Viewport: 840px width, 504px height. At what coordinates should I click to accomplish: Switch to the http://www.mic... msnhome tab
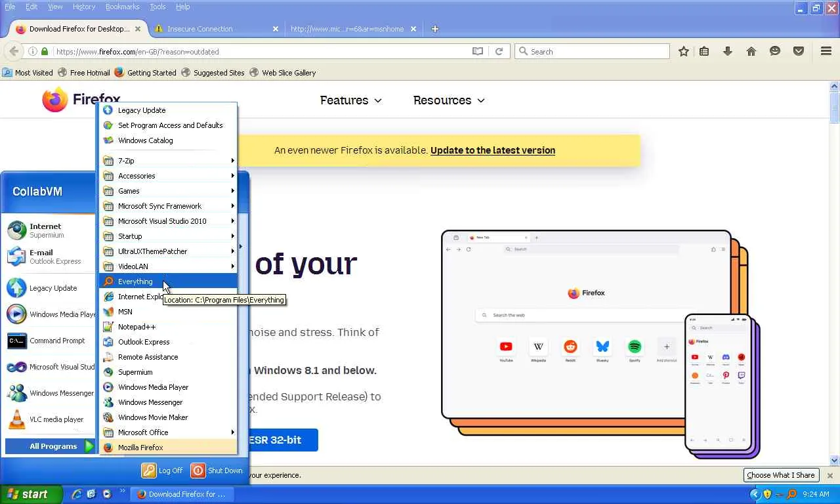pos(353,29)
